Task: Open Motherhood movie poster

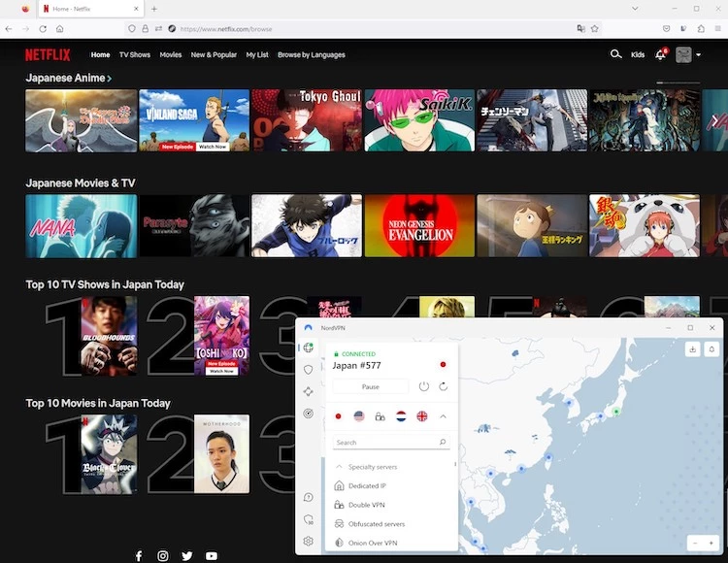Action: 221,454
